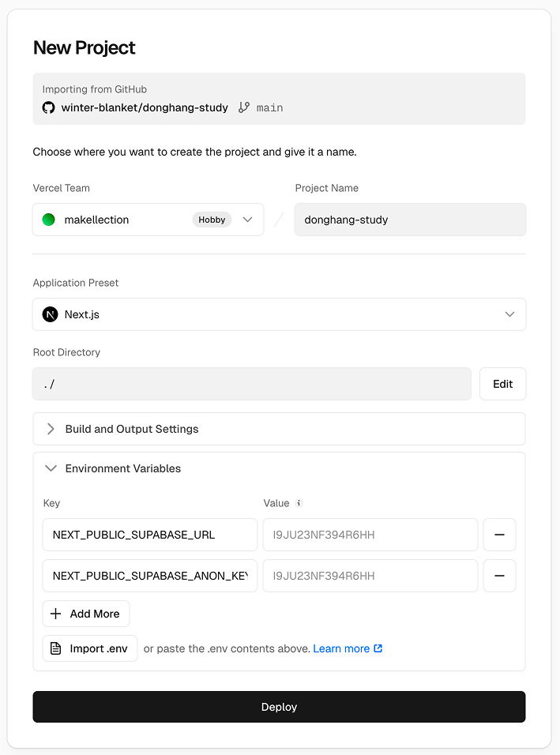Viewport: 560px width, 755px height.
Task: Click the NEXT_PUBLIC_SUPABASE_ANON_KEY key field
Action: [x=150, y=576]
